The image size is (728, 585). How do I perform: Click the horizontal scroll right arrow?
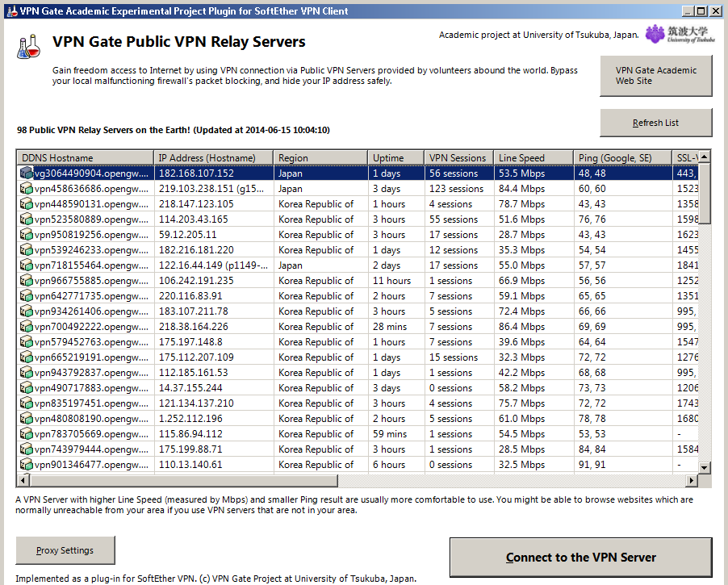coord(692,480)
